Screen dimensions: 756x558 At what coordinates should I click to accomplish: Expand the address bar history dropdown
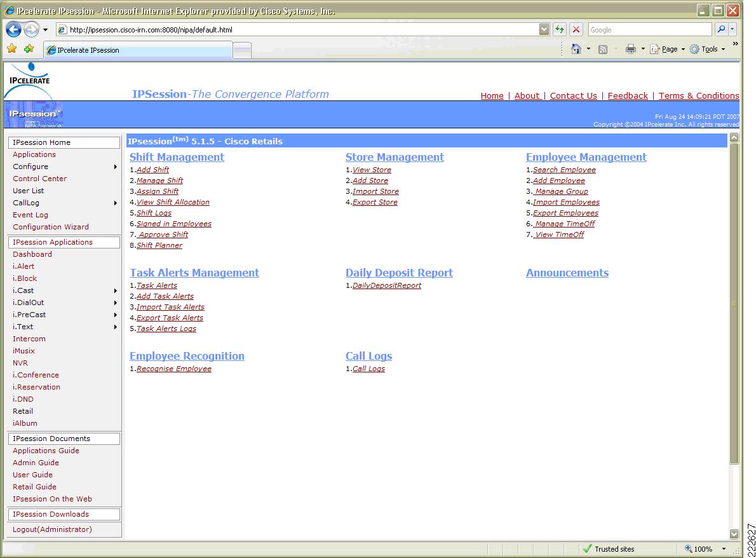click(544, 29)
